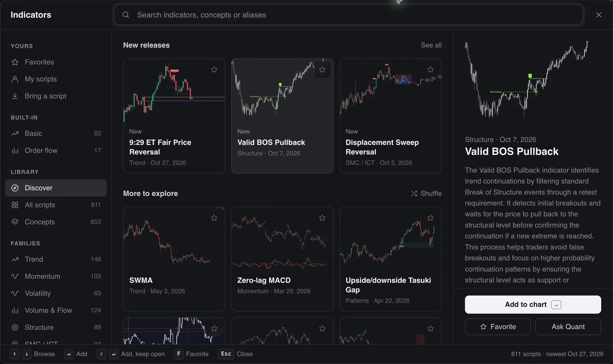Screen dimensions: 613x364
Task: Click the Discover compass icon
Action: point(15,188)
